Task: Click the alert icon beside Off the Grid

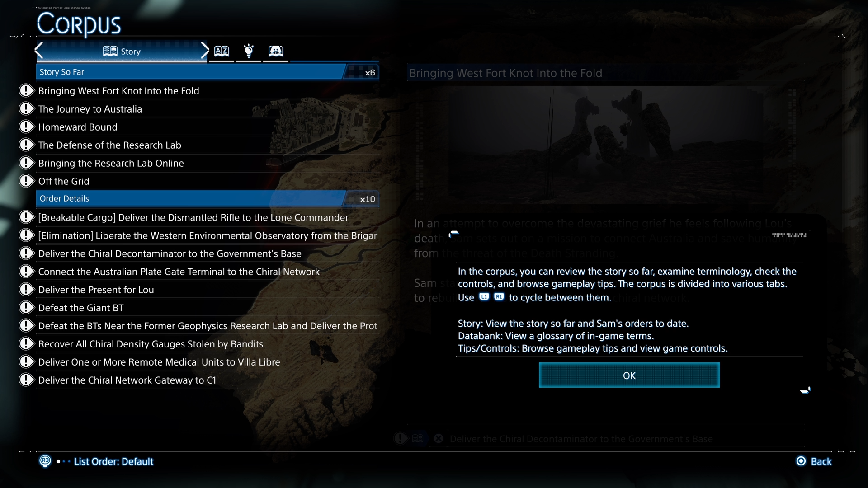Action: [x=27, y=181]
